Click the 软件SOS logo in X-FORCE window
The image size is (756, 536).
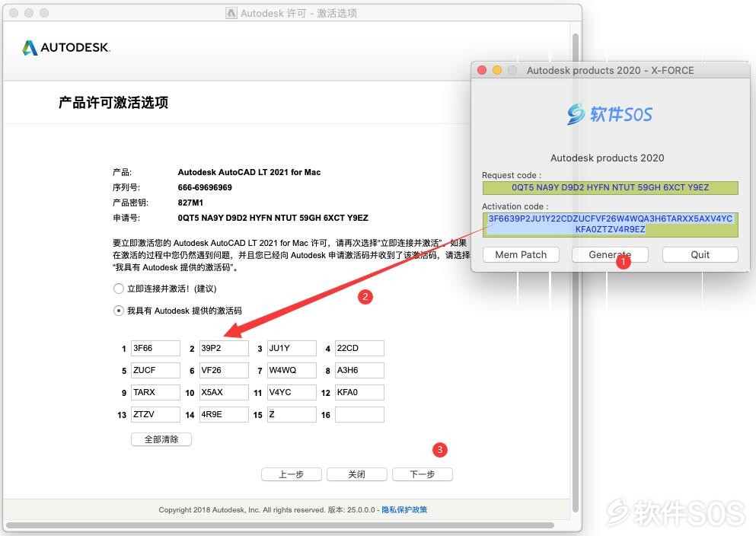click(610, 114)
